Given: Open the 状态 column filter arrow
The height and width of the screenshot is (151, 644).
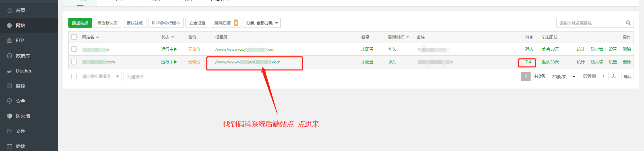Looking at the screenshot, I should [173, 37].
